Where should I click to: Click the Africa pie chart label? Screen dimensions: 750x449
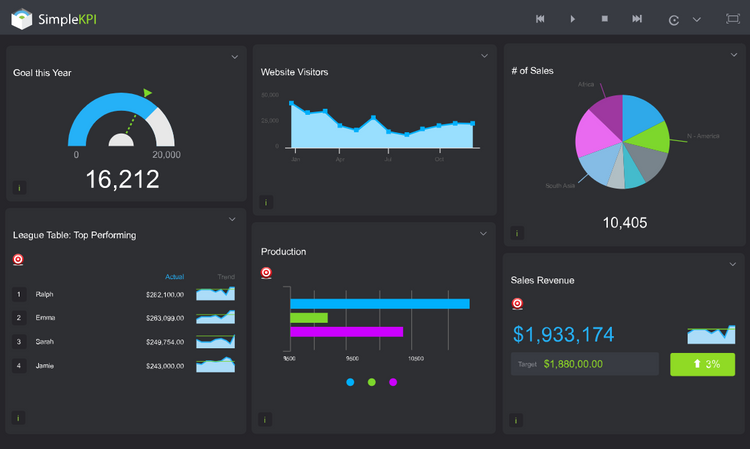tap(586, 84)
